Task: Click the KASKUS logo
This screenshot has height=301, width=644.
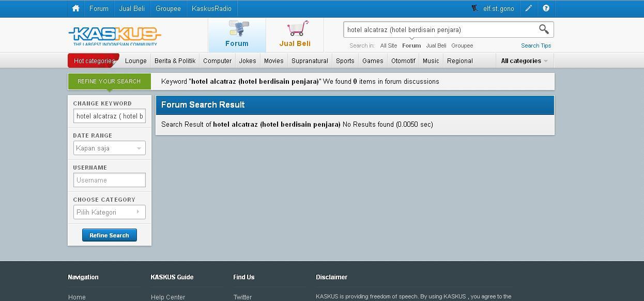Action: click(115, 36)
